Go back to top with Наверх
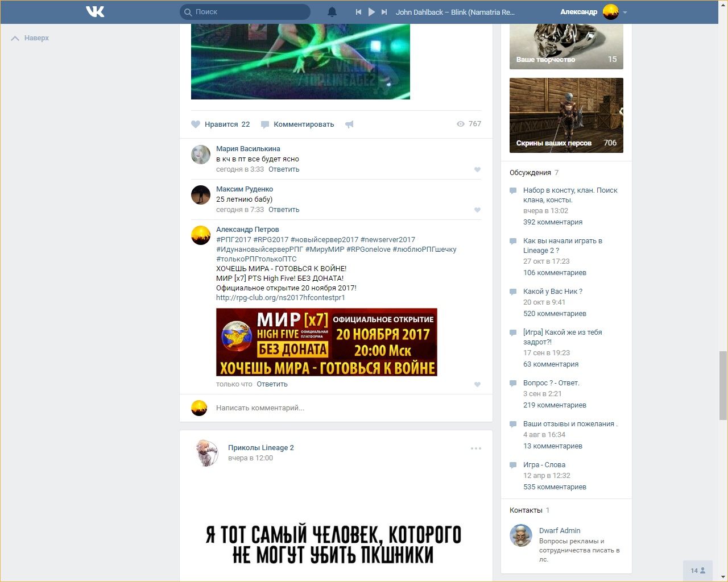The height and width of the screenshot is (582, 728). tap(30, 38)
